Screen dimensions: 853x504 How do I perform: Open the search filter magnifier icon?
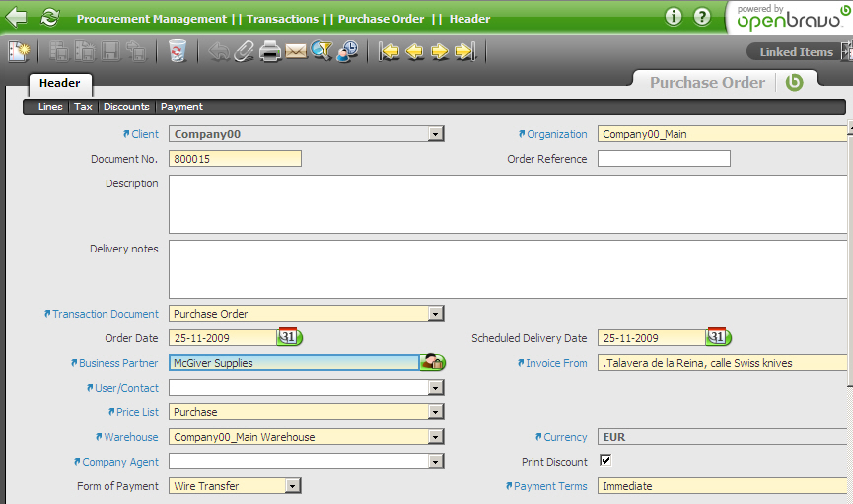321,51
